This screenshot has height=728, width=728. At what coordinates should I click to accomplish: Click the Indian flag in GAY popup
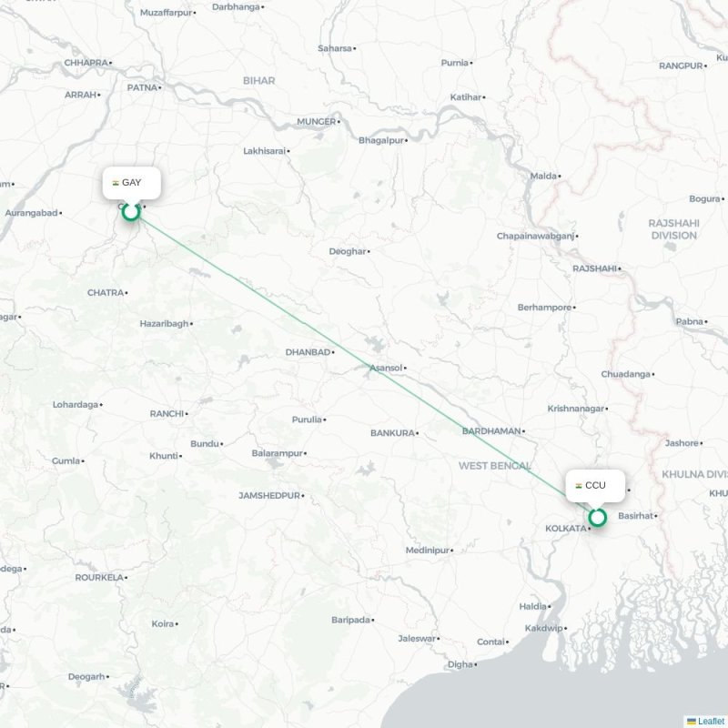point(116,183)
